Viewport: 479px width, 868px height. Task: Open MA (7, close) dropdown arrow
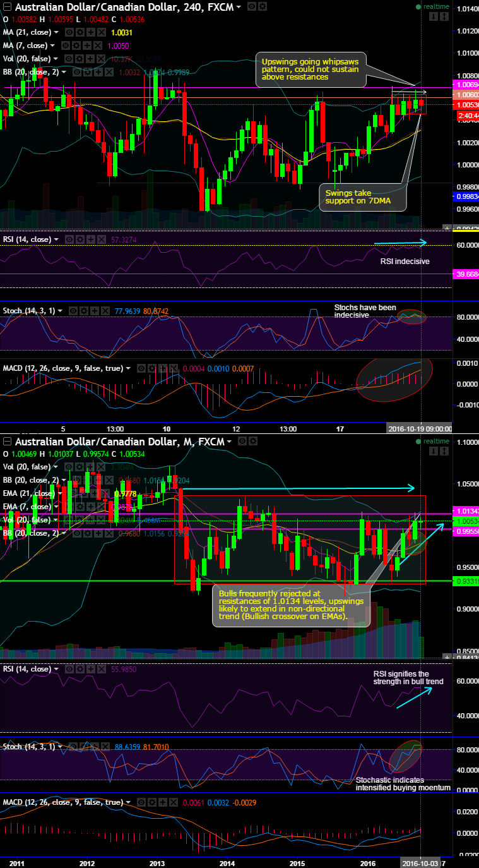[52, 45]
